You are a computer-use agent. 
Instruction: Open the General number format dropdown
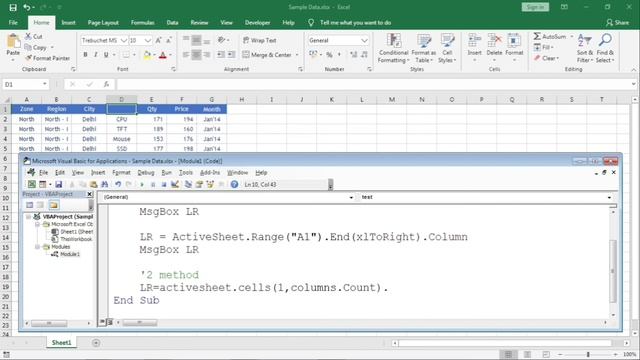pyautogui.click(x=364, y=40)
